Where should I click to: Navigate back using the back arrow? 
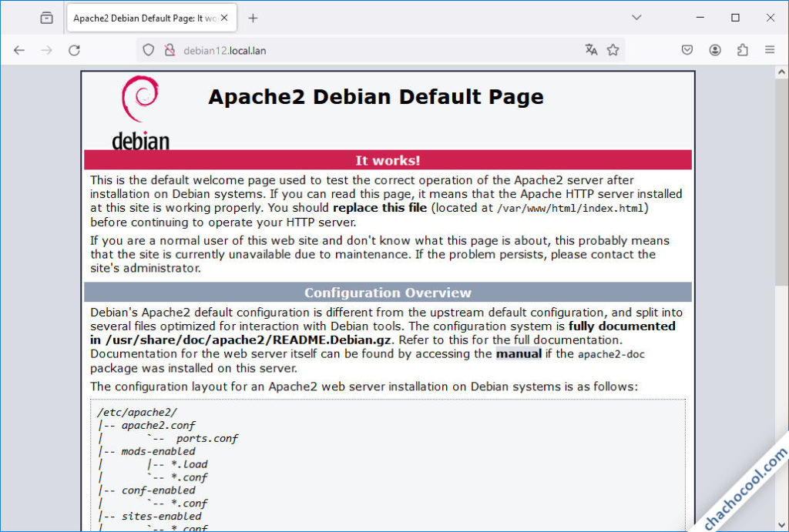[19, 49]
